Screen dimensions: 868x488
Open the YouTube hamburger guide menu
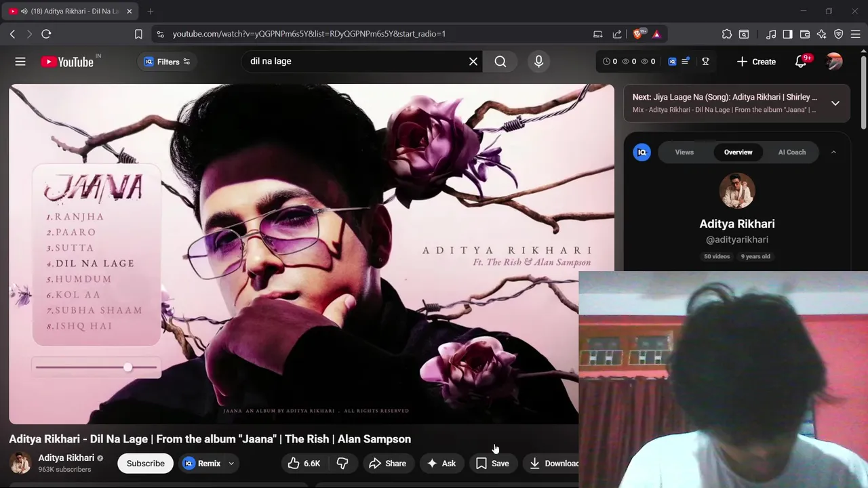[x=20, y=62]
